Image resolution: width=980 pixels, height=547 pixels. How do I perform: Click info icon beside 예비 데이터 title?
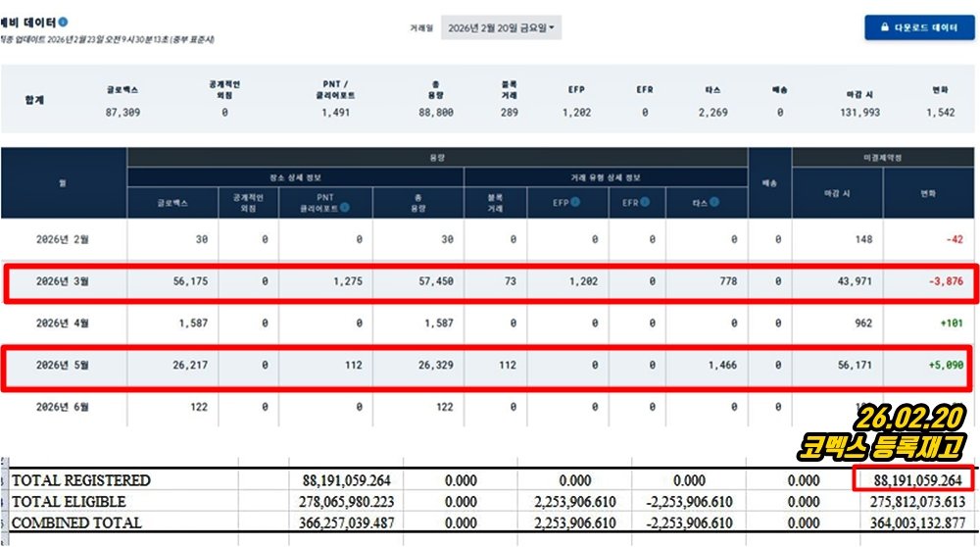coord(64,22)
